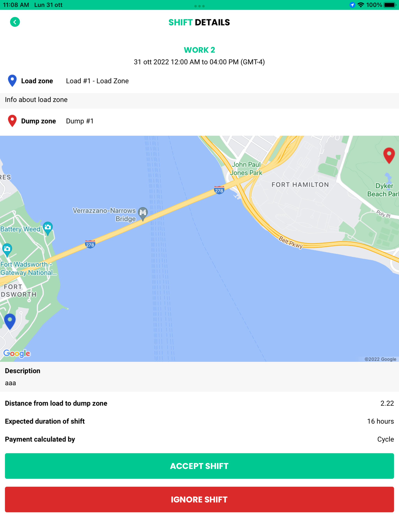Viewport: 399px width, 532px height.
Task: Tap the Fort Wadsworth camera pin
Action: tap(7, 250)
